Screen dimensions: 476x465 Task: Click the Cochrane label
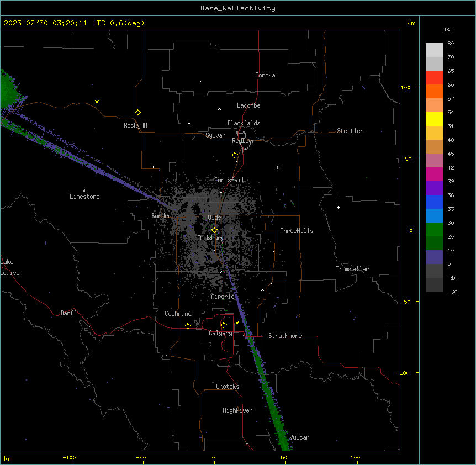pyautogui.click(x=178, y=314)
